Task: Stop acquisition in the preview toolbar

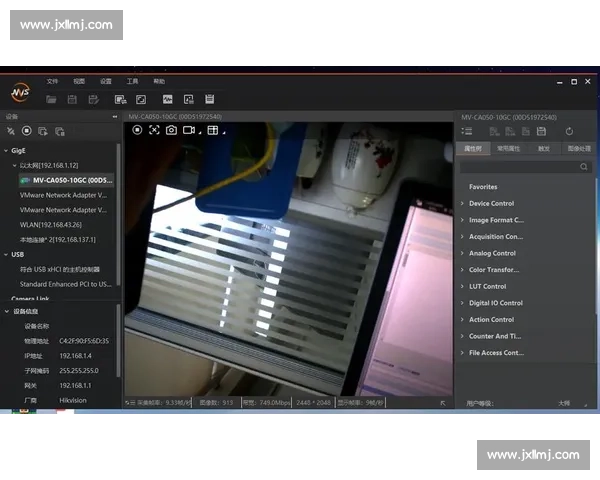Action: [x=137, y=130]
